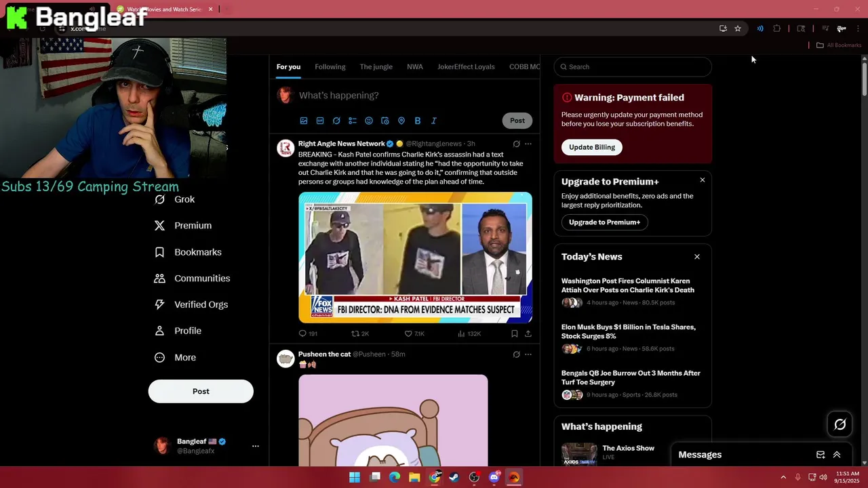Viewport: 868px width, 488px height.
Task: Attach media using the image icon in composer
Action: (304, 121)
